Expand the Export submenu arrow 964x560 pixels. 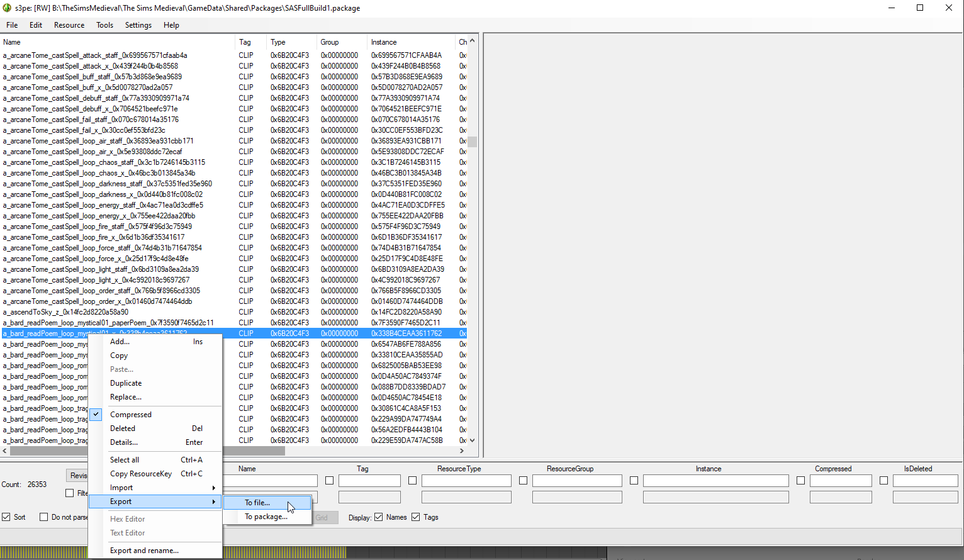pyautogui.click(x=214, y=501)
